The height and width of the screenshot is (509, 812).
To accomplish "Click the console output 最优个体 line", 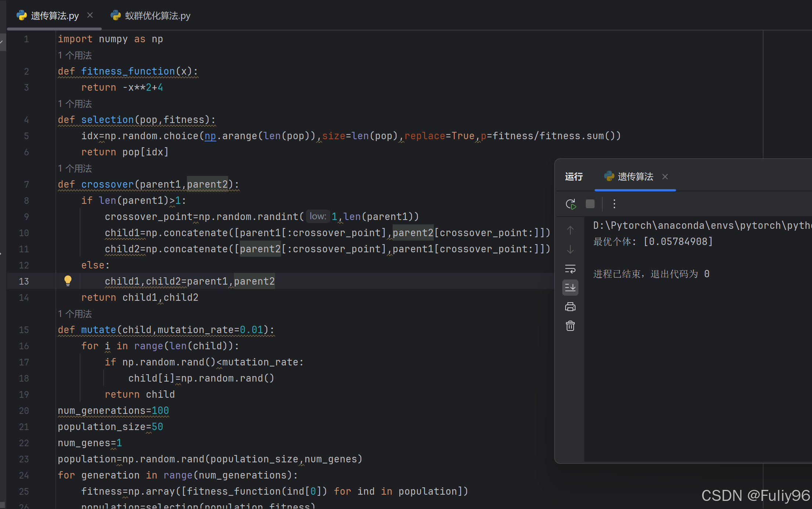I will (x=653, y=242).
